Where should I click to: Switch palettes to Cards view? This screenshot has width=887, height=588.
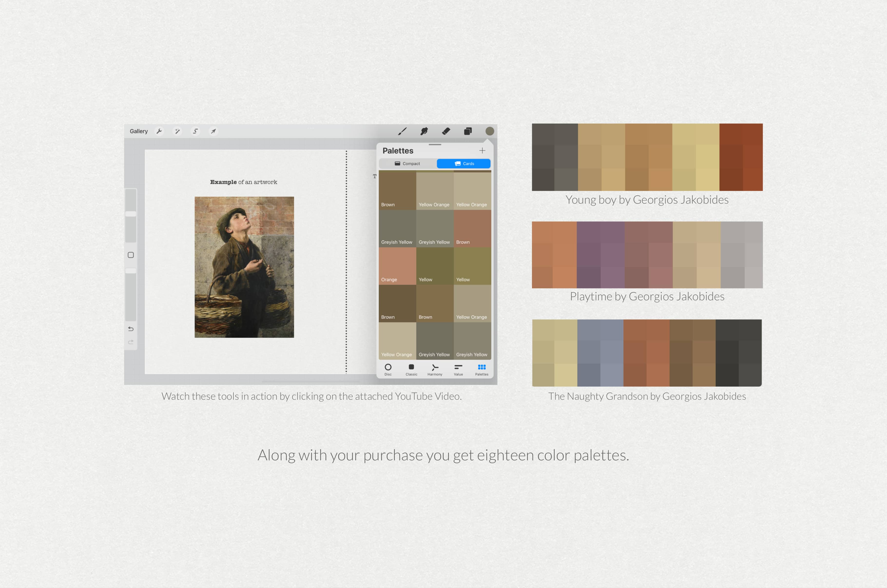(464, 164)
